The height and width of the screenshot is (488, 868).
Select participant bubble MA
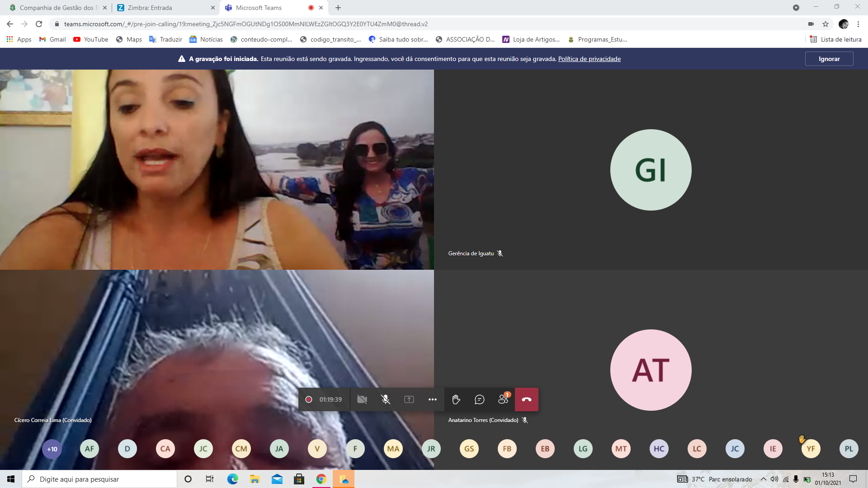tap(393, 449)
